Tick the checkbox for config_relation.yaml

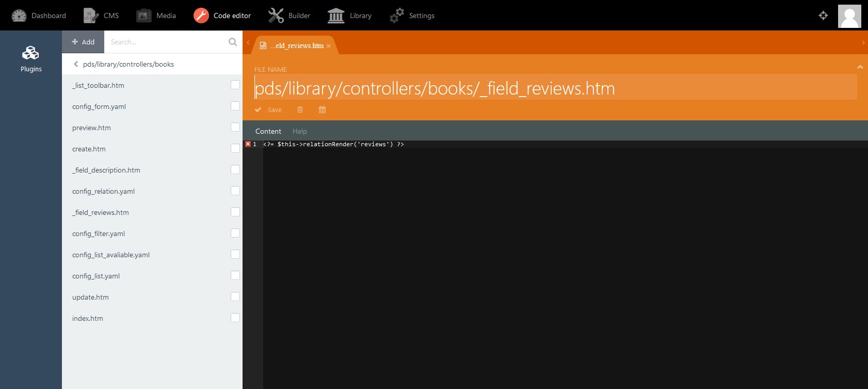[x=235, y=191]
